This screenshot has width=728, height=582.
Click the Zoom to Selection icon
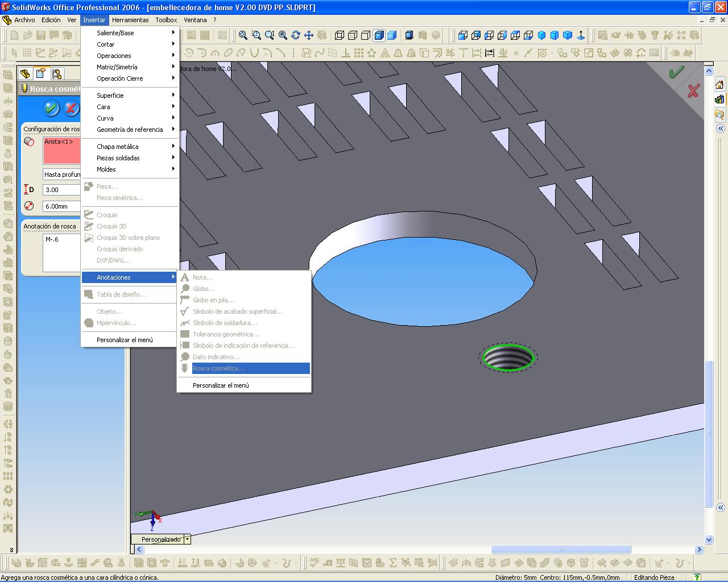[x=282, y=35]
